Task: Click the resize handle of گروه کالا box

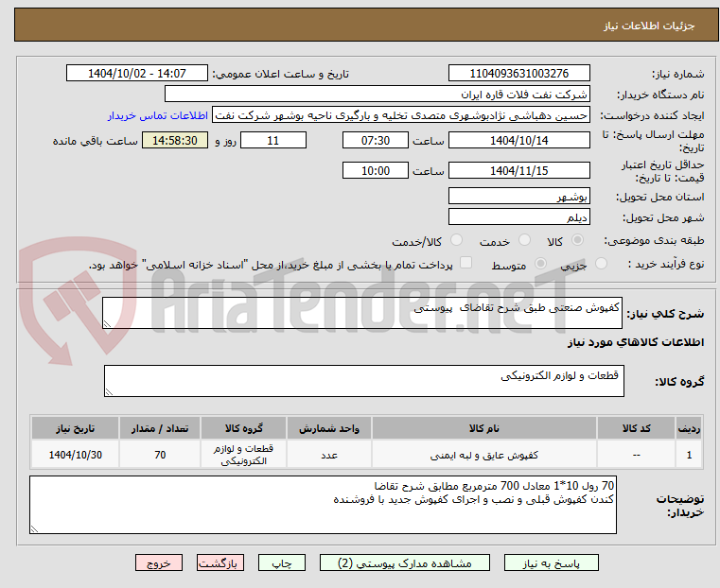Action: tap(109, 392)
